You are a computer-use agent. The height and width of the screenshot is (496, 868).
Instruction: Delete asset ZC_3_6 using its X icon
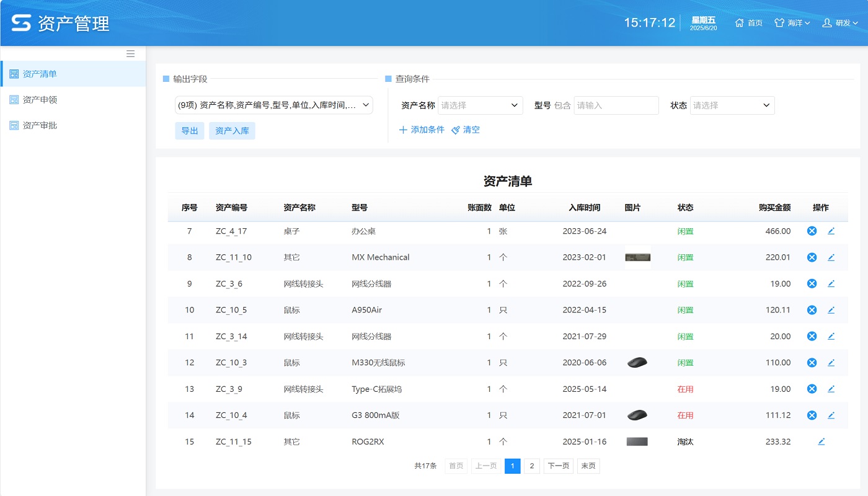[812, 283]
